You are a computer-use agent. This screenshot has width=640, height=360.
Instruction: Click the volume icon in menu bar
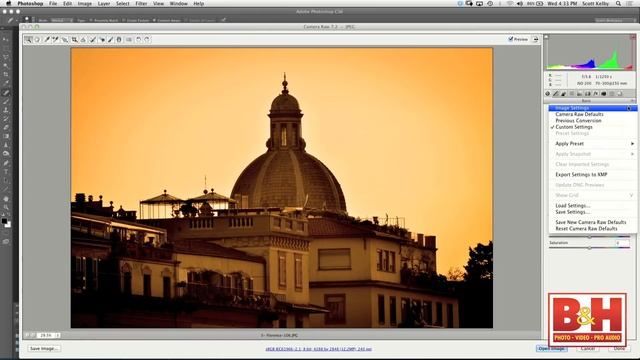pos(520,4)
